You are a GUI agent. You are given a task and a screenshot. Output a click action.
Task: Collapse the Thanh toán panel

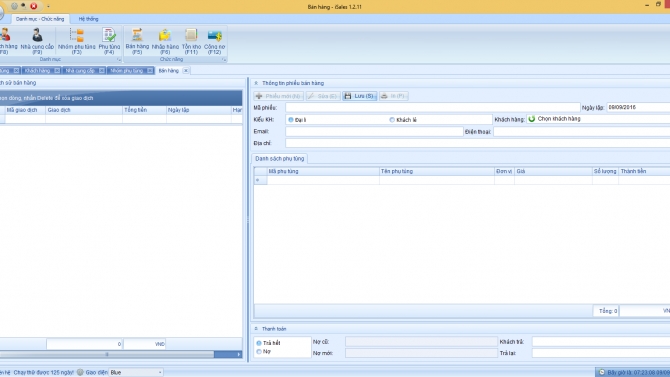pyautogui.click(x=256, y=329)
